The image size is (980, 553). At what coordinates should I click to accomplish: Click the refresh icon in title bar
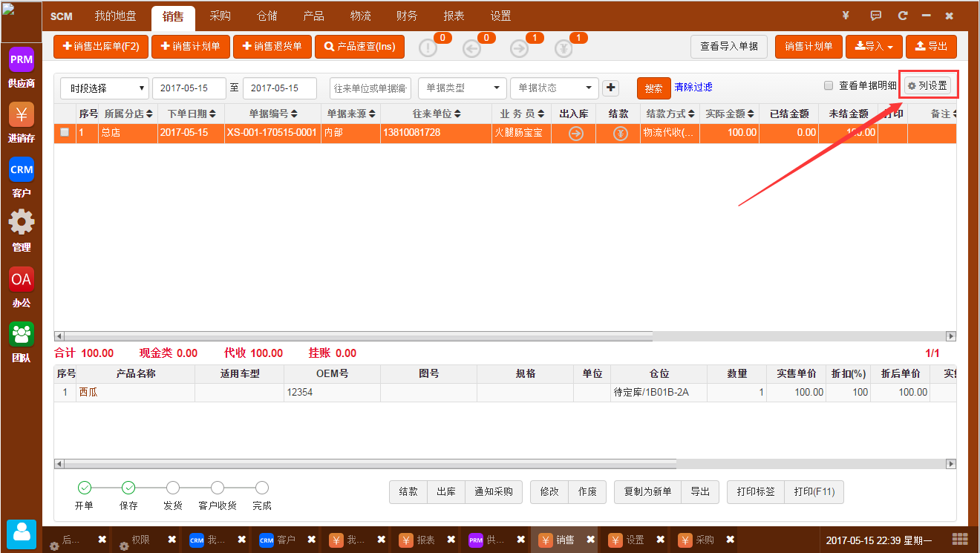point(903,16)
